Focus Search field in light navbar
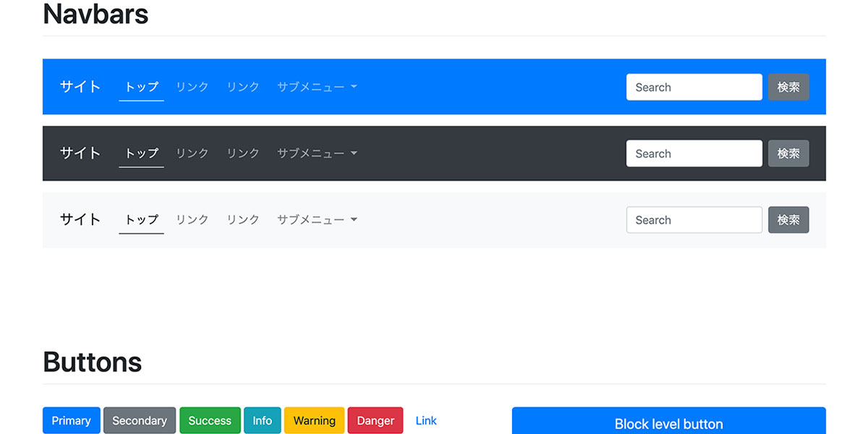 pos(694,221)
